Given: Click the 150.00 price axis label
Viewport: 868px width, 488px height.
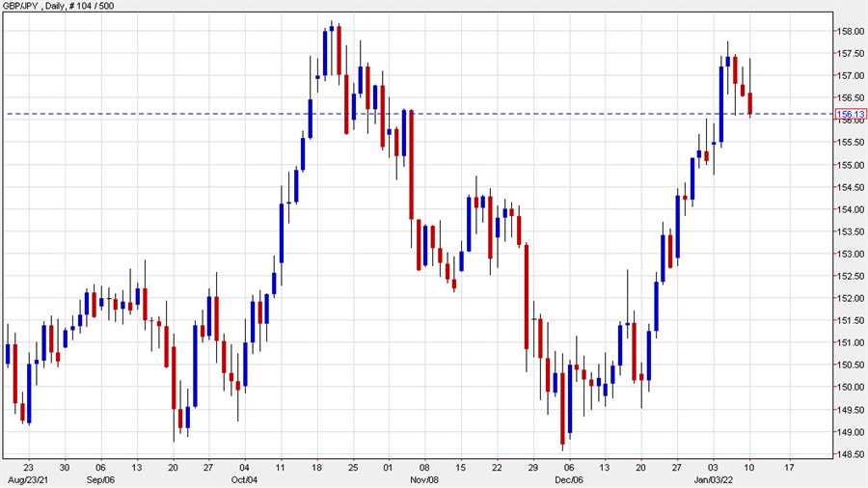Looking at the screenshot, I should pos(850,388).
